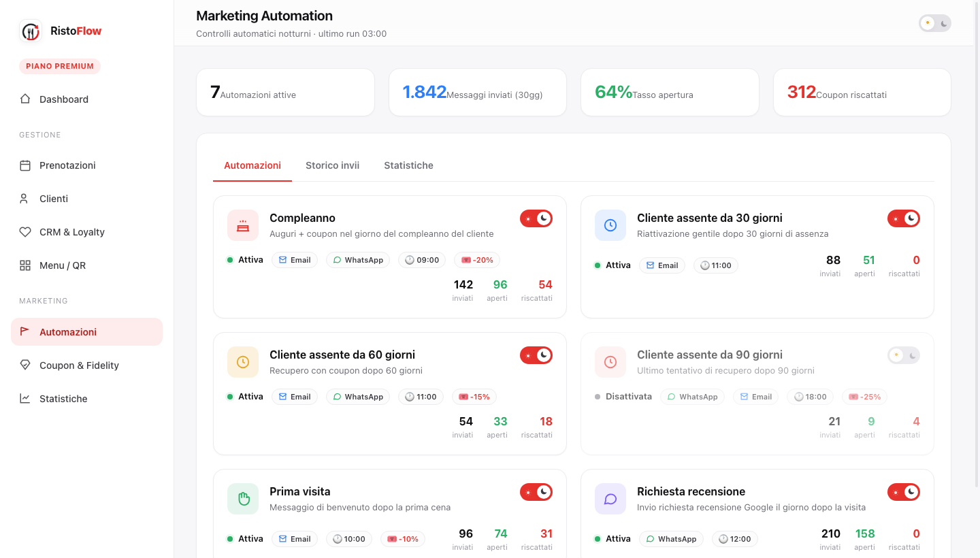Click the 7 Automazioni attive card
The width and height of the screenshot is (980, 558).
[x=285, y=92]
